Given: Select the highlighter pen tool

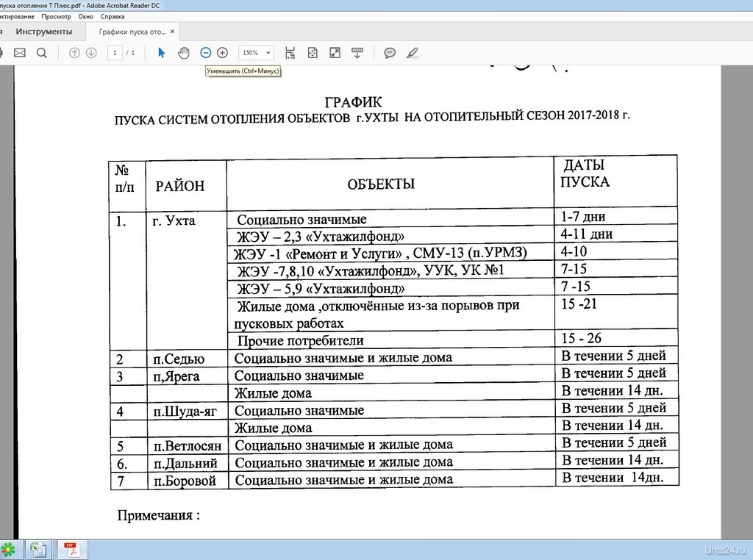Looking at the screenshot, I should [x=412, y=53].
